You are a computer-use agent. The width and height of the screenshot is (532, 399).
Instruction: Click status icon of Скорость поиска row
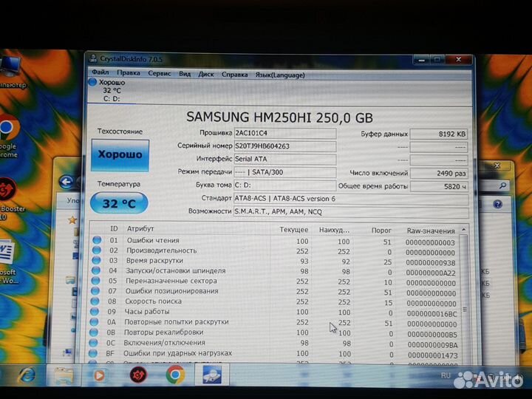[x=95, y=301]
